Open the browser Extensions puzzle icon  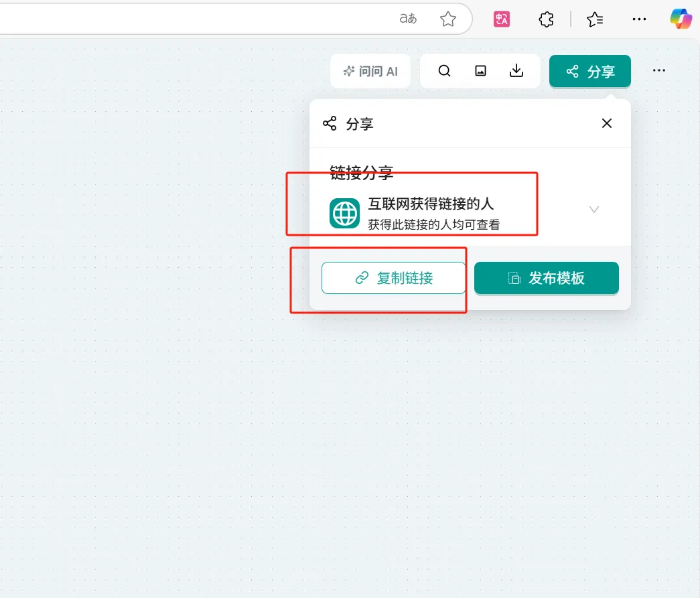(x=546, y=19)
